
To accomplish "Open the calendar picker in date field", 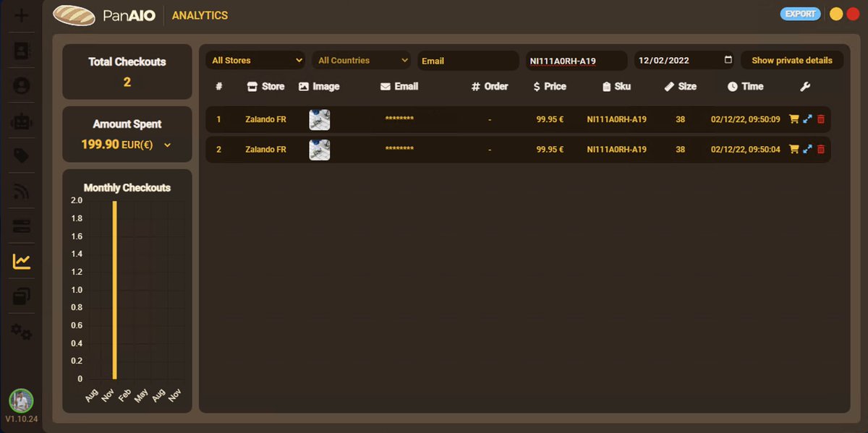I will click(728, 60).
